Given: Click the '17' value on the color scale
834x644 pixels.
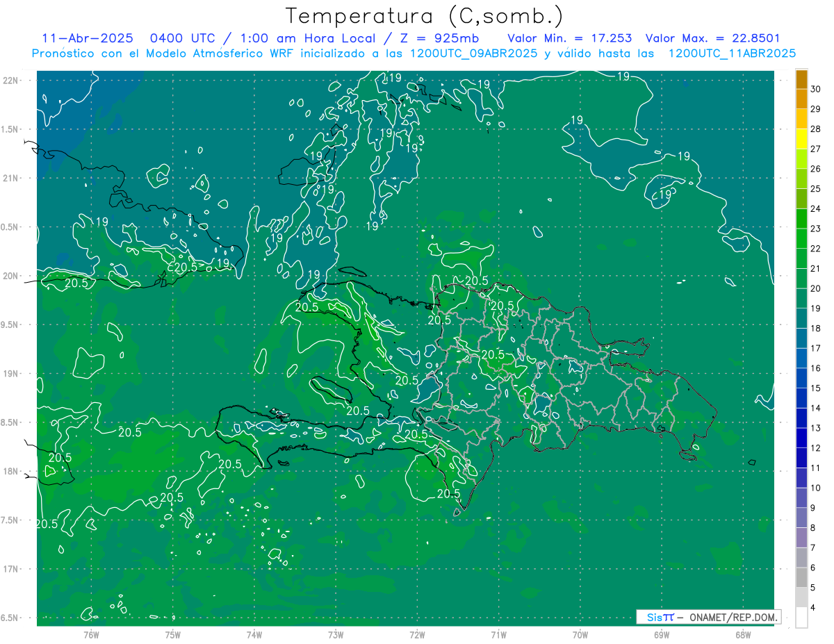Looking at the screenshot, I should click(x=816, y=348).
